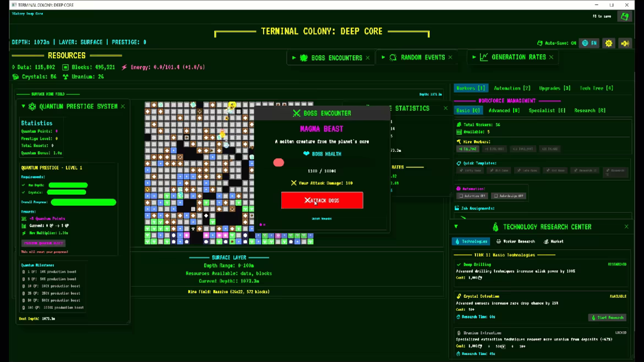Click the Job Assignments clipboard icon
644x362 pixels.
457,208
